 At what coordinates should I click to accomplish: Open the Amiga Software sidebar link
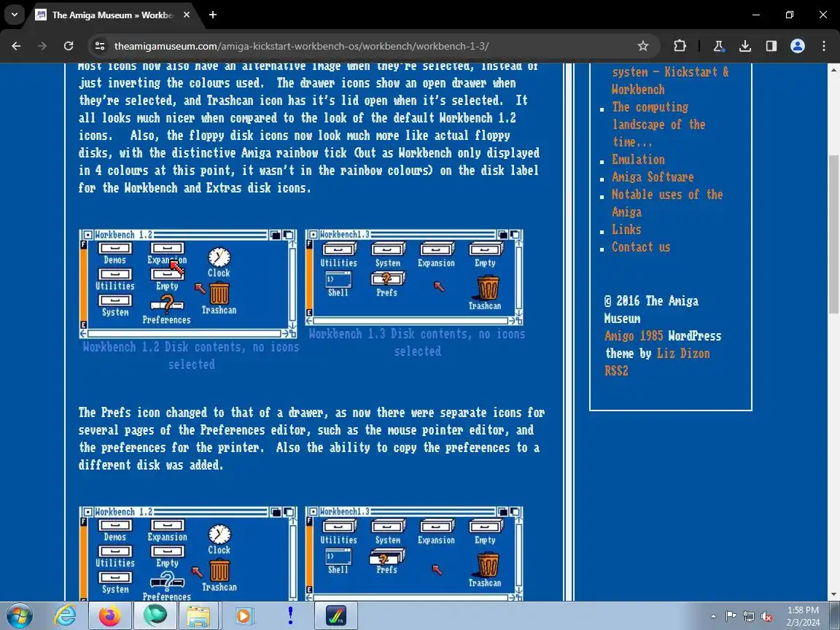(x=653, y=176)
